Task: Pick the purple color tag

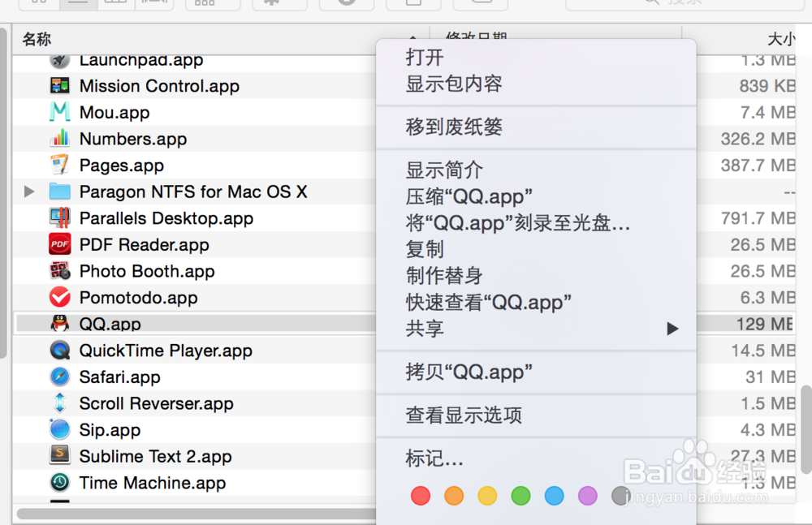Action: tap(587, 496)
